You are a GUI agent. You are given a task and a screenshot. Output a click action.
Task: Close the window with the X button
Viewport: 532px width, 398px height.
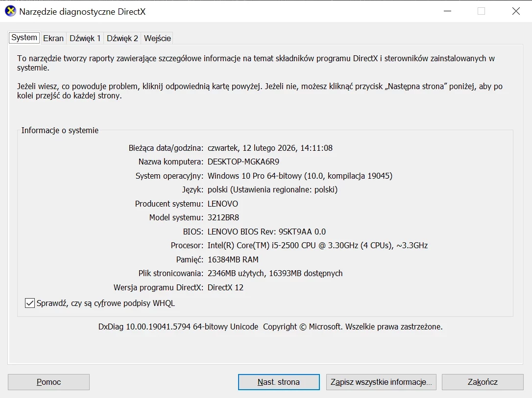tap(515, 11)
